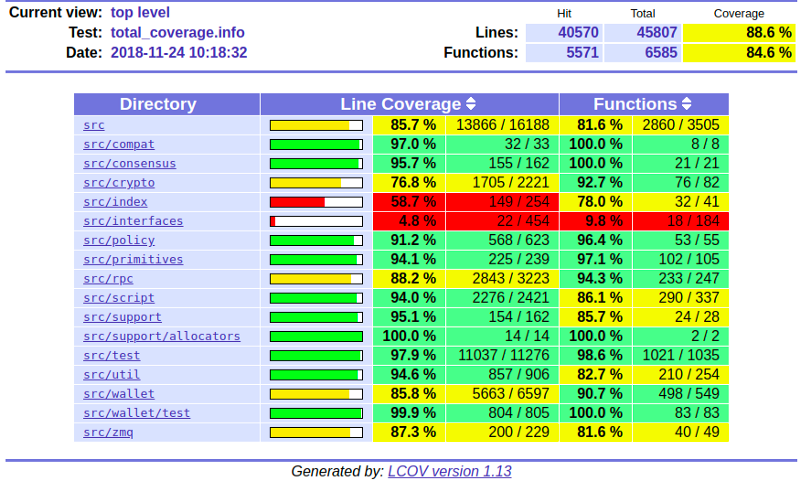
Task: Open the src directory link
Action: pyautogui.click(x=94, y=125)
